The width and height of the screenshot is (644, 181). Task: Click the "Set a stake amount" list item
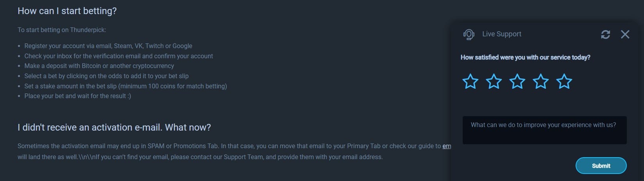point(125,86)
